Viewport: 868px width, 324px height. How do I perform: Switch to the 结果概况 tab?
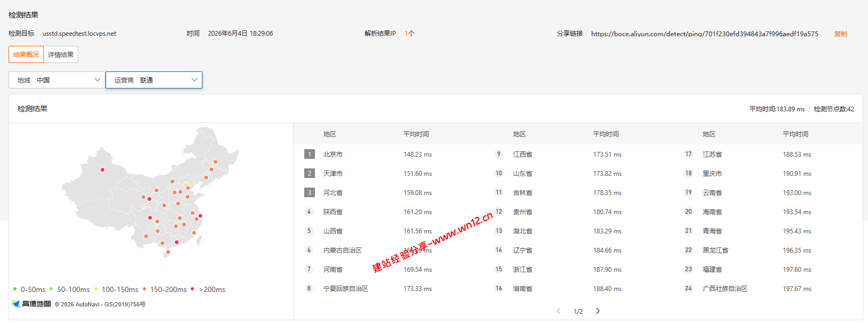26,54
